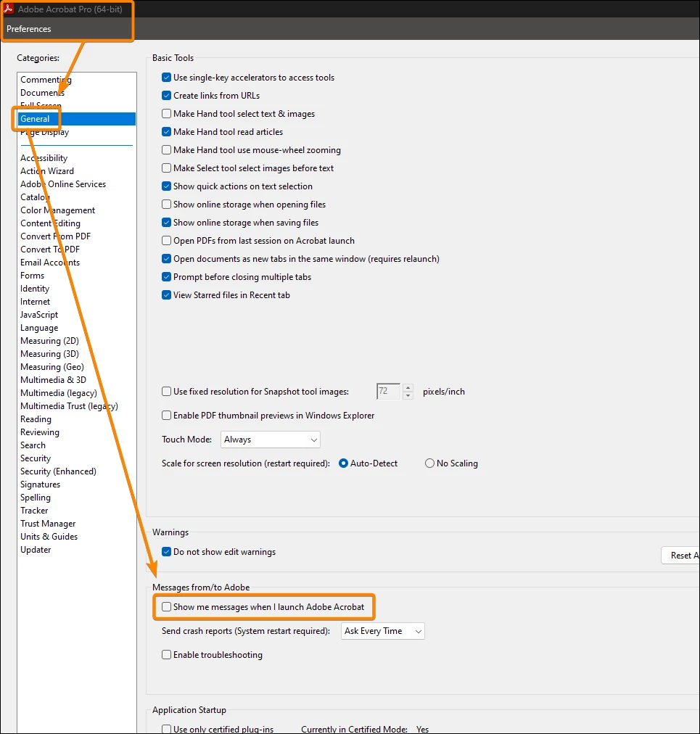Select Internet category
The width and height of the screenshot is (700, 734).
35,302
